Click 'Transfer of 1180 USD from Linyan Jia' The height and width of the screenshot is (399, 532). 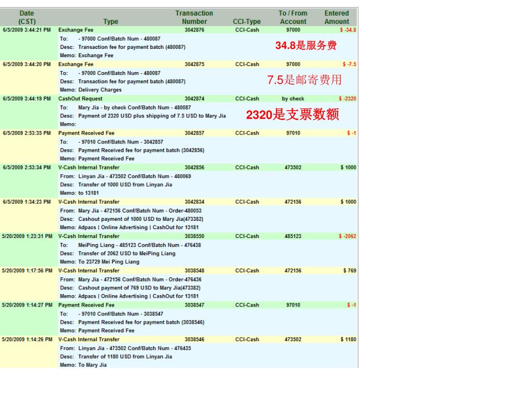(x=125, y=356)
